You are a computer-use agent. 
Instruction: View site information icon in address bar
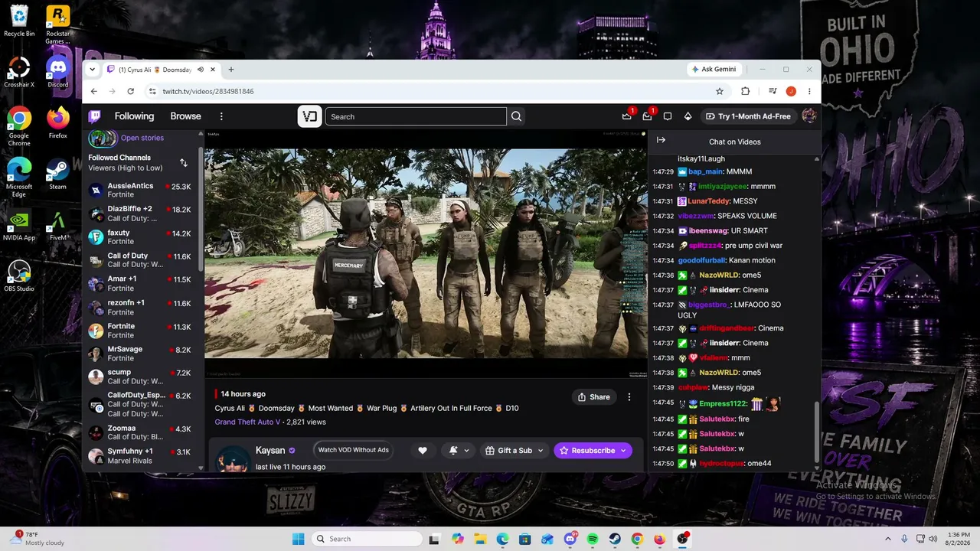[152, 91]
